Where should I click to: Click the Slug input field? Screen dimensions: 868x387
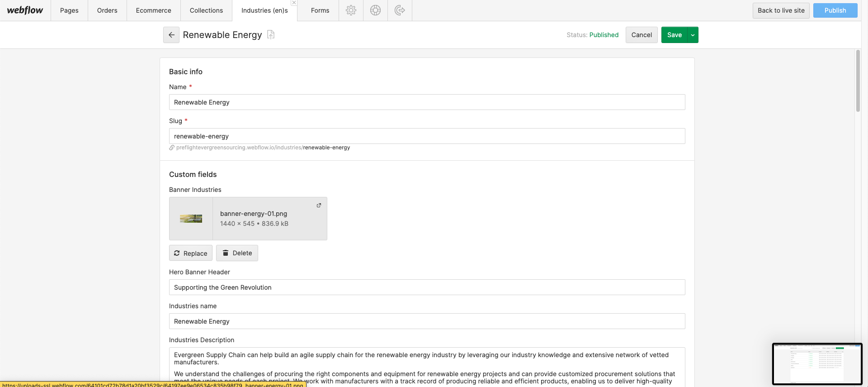(x=427, y=136)
